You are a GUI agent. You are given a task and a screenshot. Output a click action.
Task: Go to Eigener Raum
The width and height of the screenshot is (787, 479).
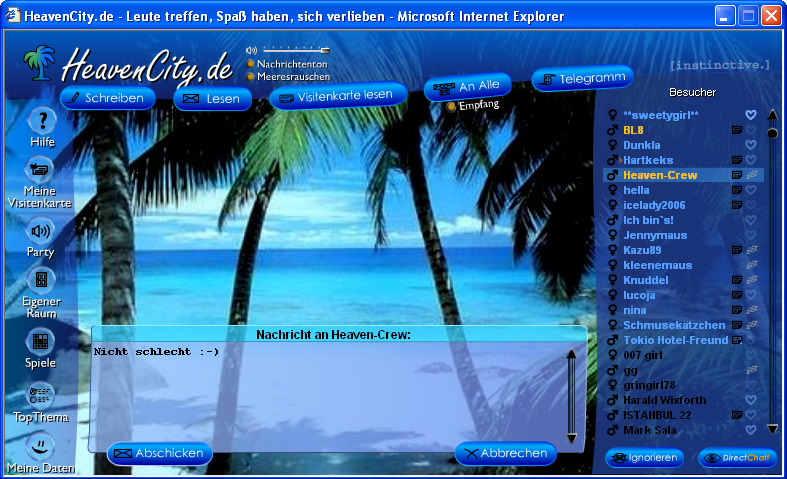tap(41, 279)
